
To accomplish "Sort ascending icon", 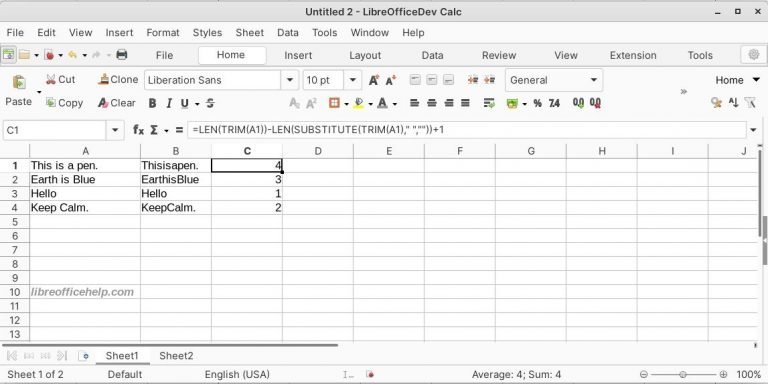I will tap(733, 103).
